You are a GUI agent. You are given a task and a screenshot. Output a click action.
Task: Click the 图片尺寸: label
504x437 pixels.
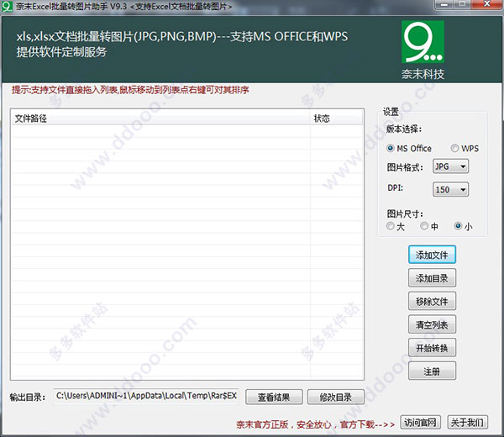point(405,213)
